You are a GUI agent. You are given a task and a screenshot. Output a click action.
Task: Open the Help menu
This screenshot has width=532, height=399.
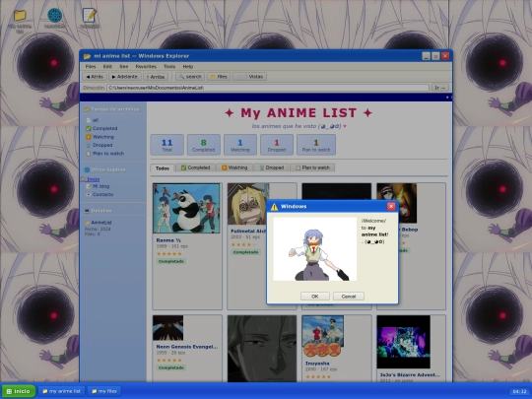click(188, 67)
